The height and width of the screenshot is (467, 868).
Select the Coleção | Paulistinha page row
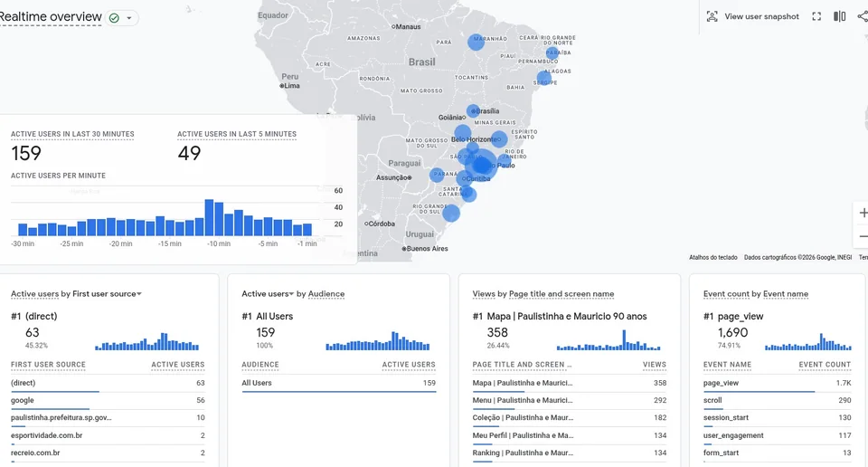point(570,418)
